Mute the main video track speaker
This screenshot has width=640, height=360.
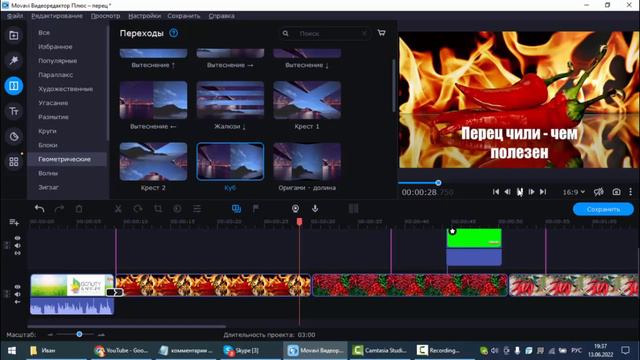pos(18,294)
